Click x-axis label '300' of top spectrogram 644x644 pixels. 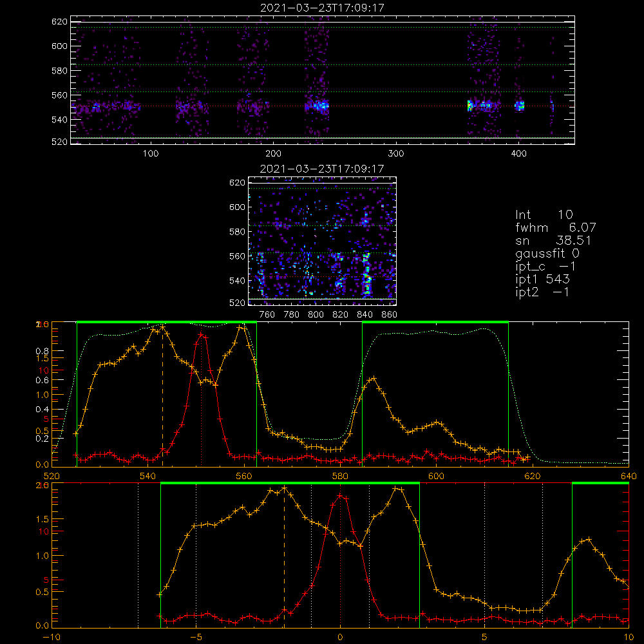click(396, 154)
